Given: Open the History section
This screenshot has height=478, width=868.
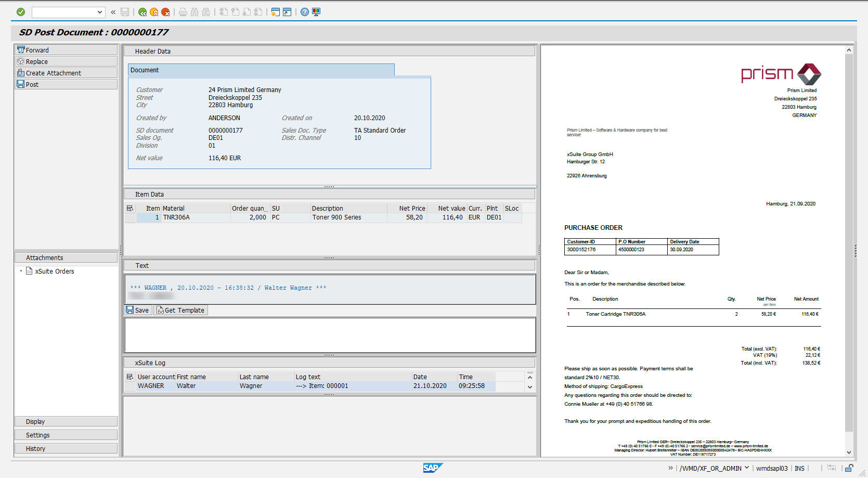Looking at the screenshot, I should (x=66, y=448).
